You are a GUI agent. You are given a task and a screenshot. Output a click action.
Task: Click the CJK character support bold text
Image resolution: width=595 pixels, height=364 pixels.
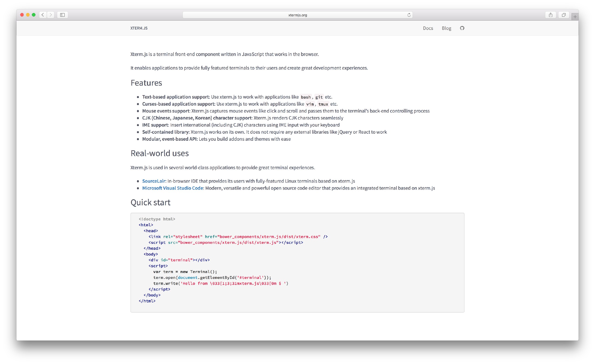pyautogui.click(x=197, y=118)
